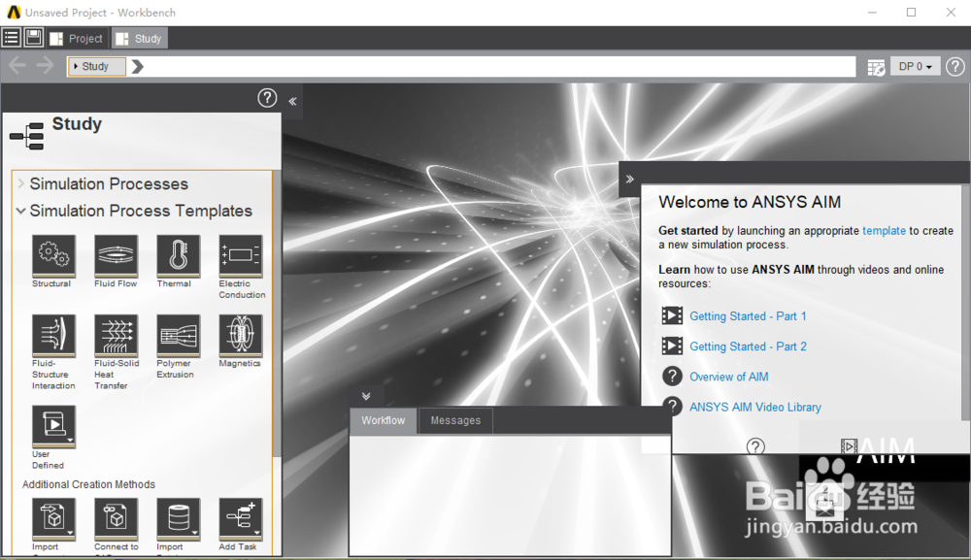This screenshot has width=971, height=560.
Task: Open help icon beside DP 0
Action: tap(954, 66)
